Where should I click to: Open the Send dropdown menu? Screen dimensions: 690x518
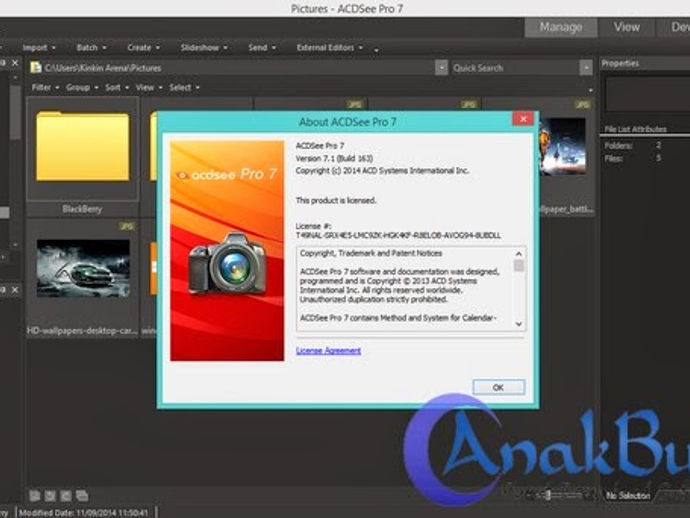pyautogui.click(x=262, y=48)
